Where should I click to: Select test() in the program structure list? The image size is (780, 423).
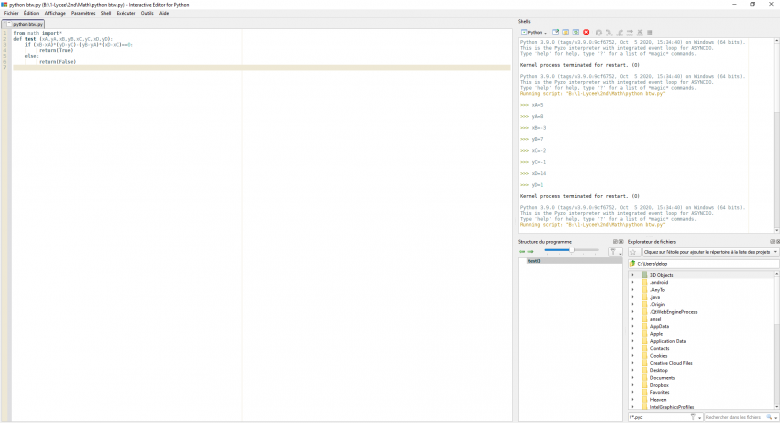(x=534, y=261)
